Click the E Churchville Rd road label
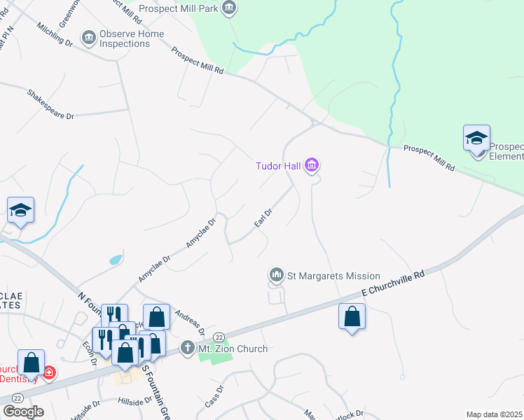 393,283
